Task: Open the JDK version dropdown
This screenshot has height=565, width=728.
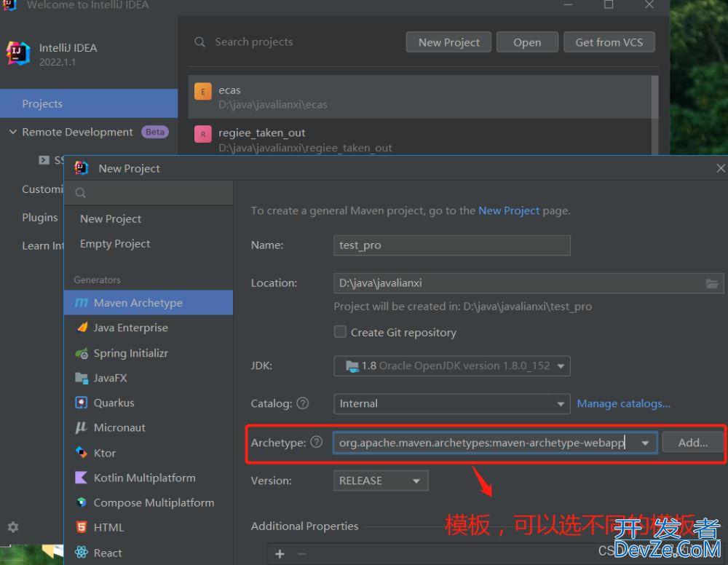Action: (x=452, y=366)
